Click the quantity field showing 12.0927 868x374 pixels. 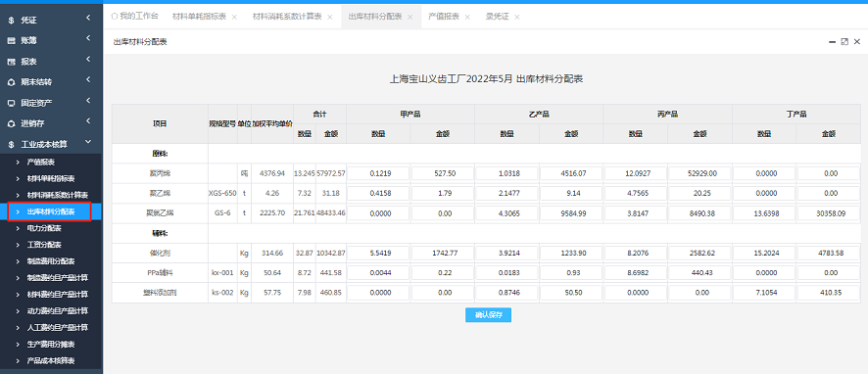636,173
